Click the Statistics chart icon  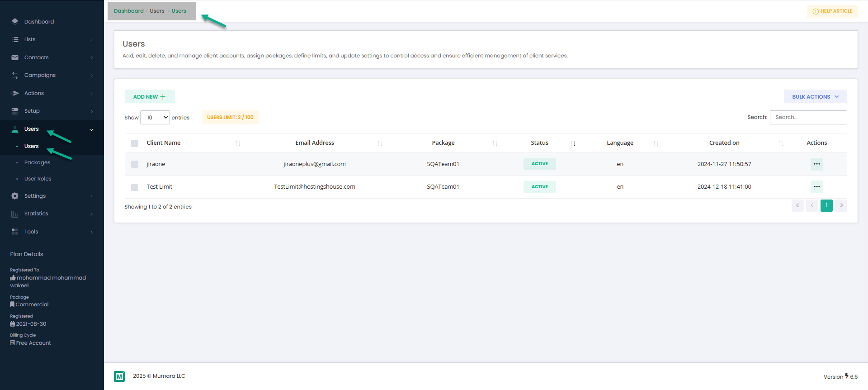15,214
